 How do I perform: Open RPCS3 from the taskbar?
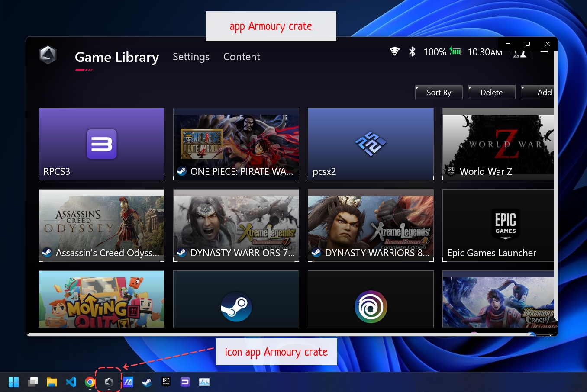coord(185,382)
